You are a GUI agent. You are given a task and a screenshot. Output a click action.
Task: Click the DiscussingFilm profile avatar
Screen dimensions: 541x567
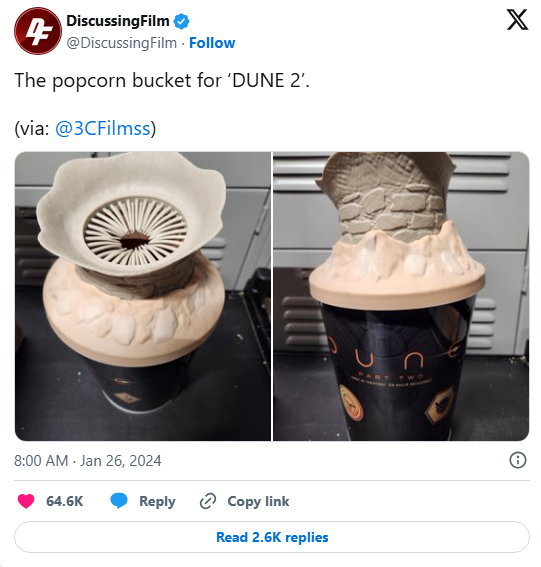(38, 31)
